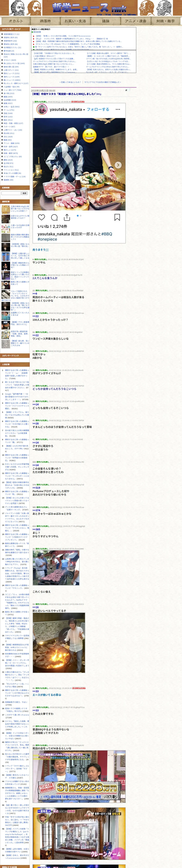
Task: Open category アニメ・漫画 (3259)
Action: pyautogui.click(x=11, y=143)
